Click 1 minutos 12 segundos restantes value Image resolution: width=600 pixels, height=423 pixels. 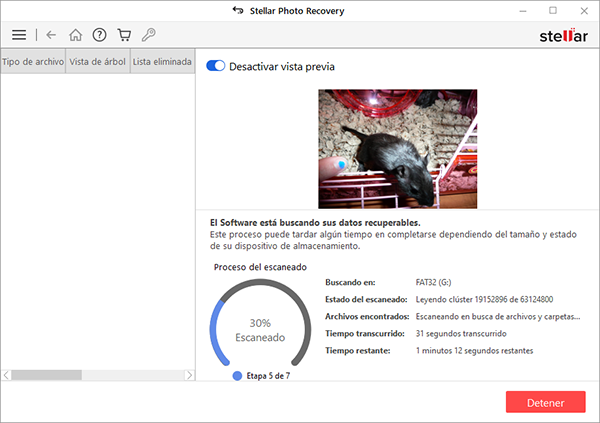coord(474,351)
